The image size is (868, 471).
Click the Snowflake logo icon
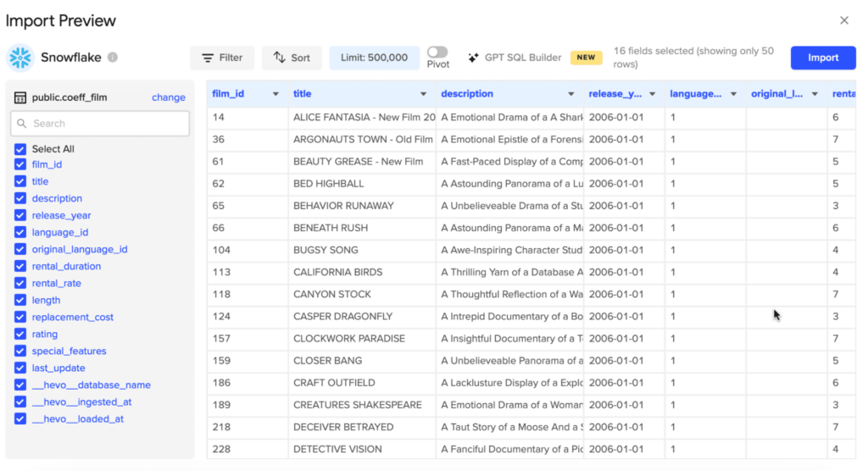(20, 58)
